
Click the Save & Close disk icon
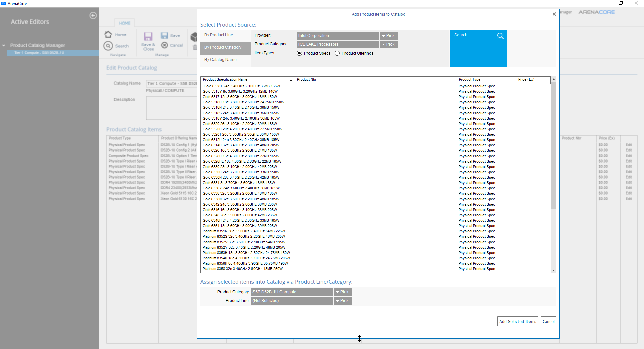pos(148,36)
